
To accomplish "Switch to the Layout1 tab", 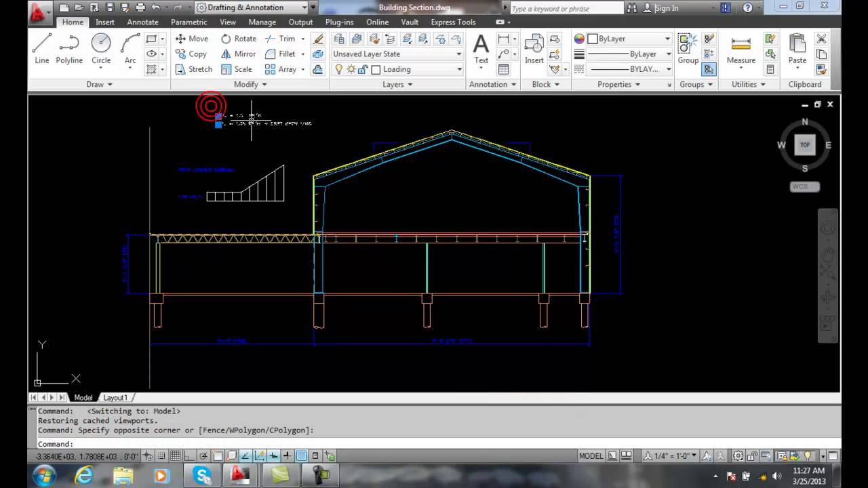I will [115, 398].
